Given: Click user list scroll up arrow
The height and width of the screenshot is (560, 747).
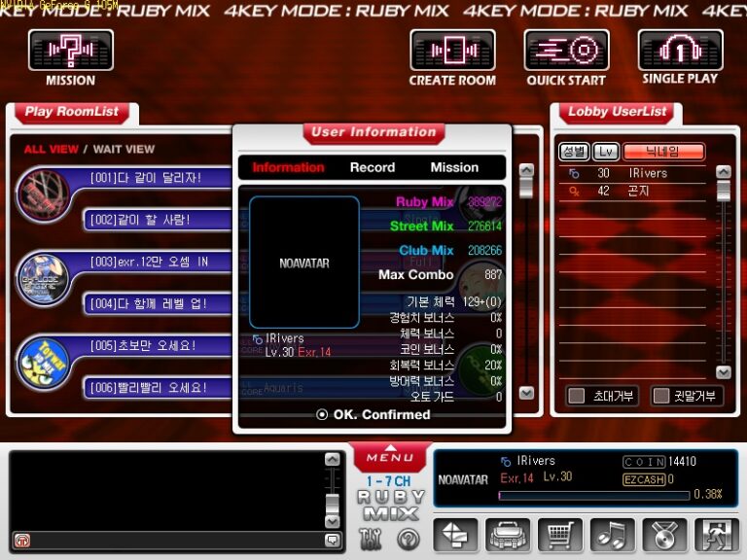Looking at the screenshot, I should click(724, 172).
